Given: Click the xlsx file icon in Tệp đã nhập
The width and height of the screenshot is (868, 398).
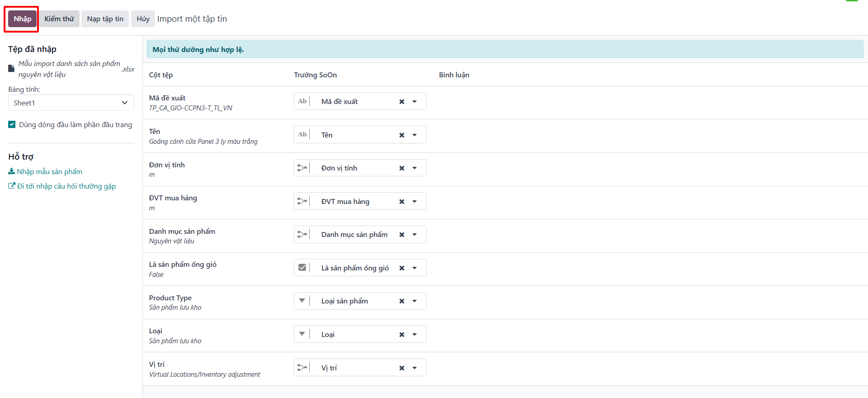Looking at the screenshot, I should [x=11, y=68].
